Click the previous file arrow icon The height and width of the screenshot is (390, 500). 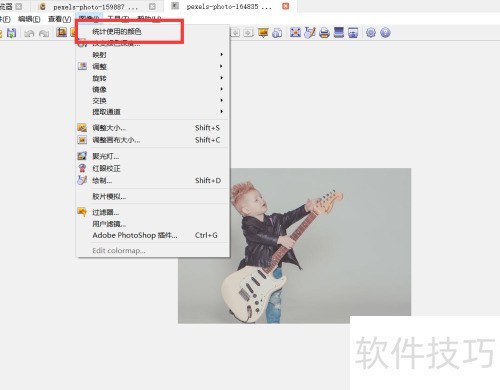click(x=235, y=33)
